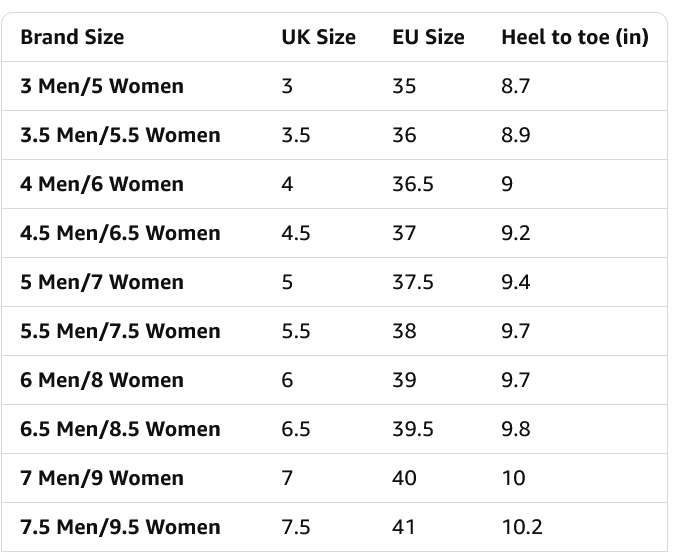Select the 5.5 Men/7.5 Women row label
This screenshot has height=552, width=676.
click(120, 331)
